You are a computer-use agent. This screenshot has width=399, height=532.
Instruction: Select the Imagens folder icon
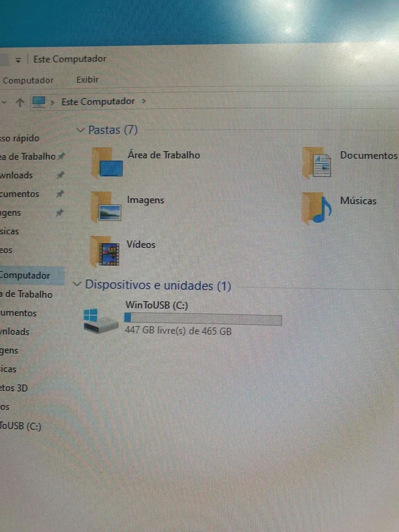click(106, 207)
